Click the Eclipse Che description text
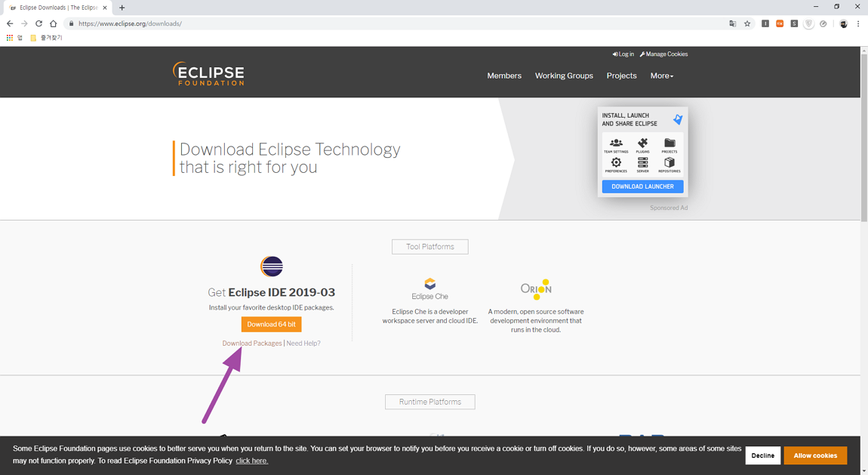 click(x=430, y=316)
